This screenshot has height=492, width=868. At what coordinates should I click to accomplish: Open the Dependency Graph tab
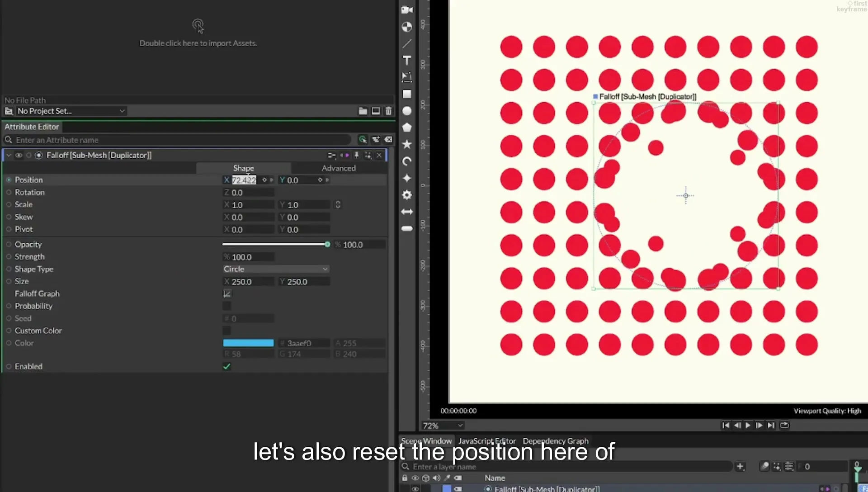[556, 441]
